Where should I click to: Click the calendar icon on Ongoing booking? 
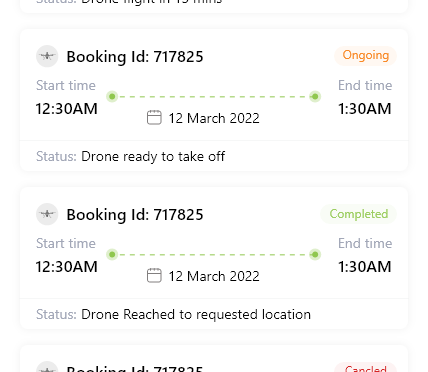[154, 118]
